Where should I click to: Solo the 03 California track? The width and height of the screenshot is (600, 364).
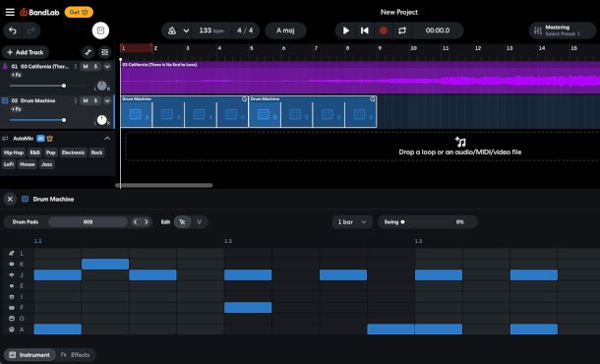[x=95, y=67]
